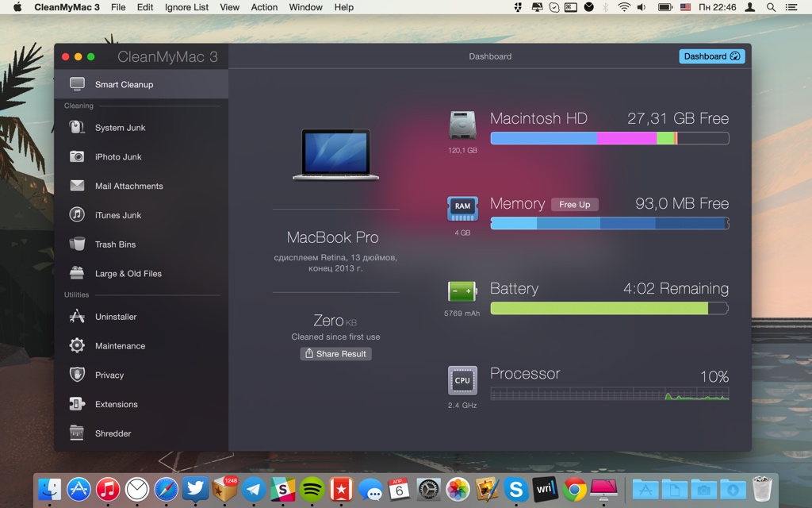Open Twitter from the Dock

[x=195, y=489]
